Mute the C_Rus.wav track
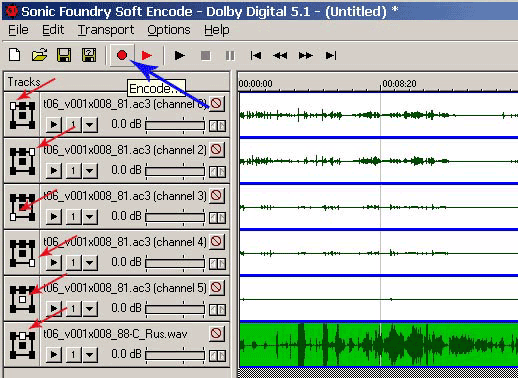 [x=216, y=333]
